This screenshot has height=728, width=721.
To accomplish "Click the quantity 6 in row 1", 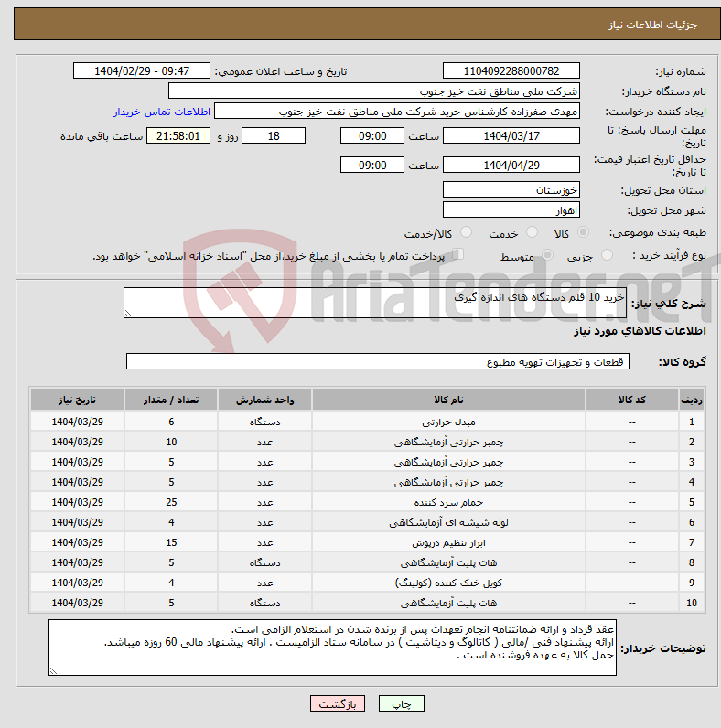I will (171, 422).
